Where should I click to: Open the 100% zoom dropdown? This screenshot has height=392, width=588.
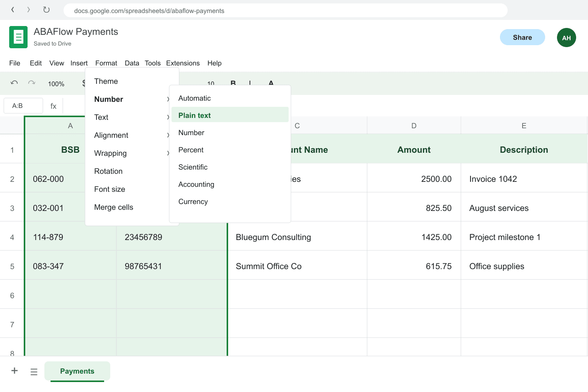coord(56,84)
